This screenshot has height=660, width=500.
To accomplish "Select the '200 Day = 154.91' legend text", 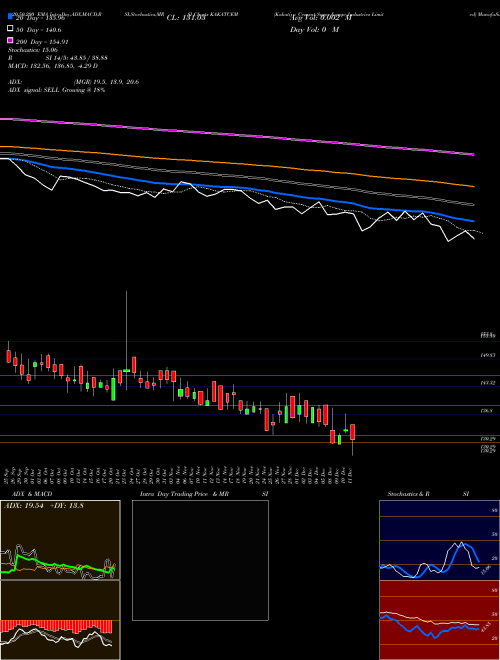I will (x=43, y=42).
